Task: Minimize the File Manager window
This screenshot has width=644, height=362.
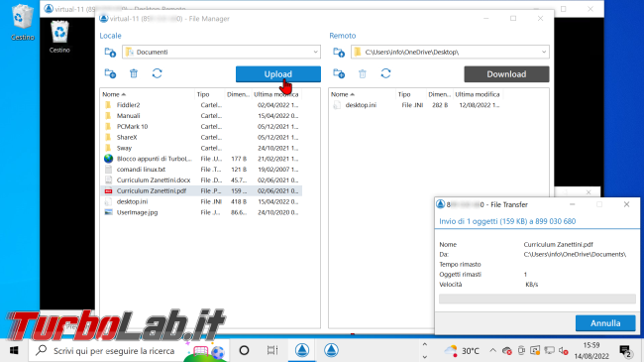Action: click(x=485, y=19)
